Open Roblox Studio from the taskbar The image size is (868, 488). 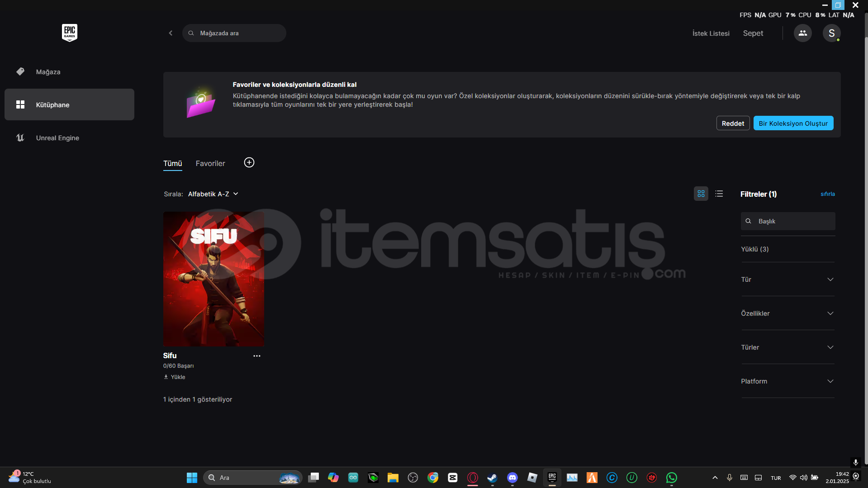pyautogui.click(x=532, y=478)
